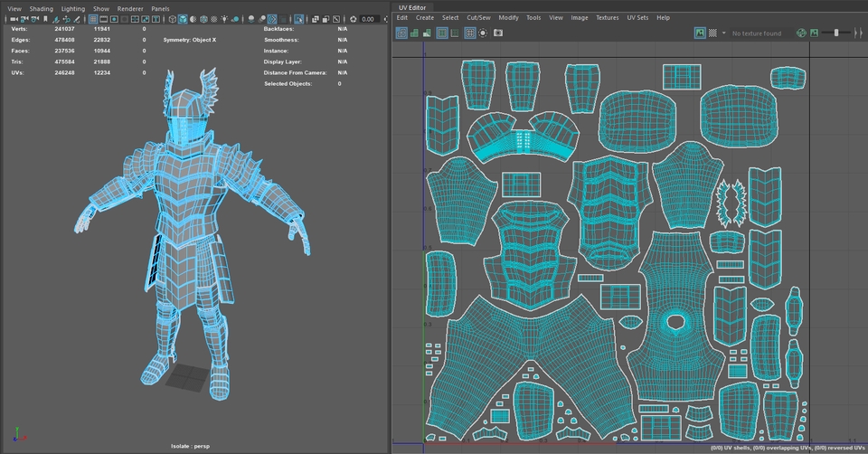The height and width of the screenshot is (454, 868).
Task: Click the Image Plane icon
Action: click(x=56, y=19)
